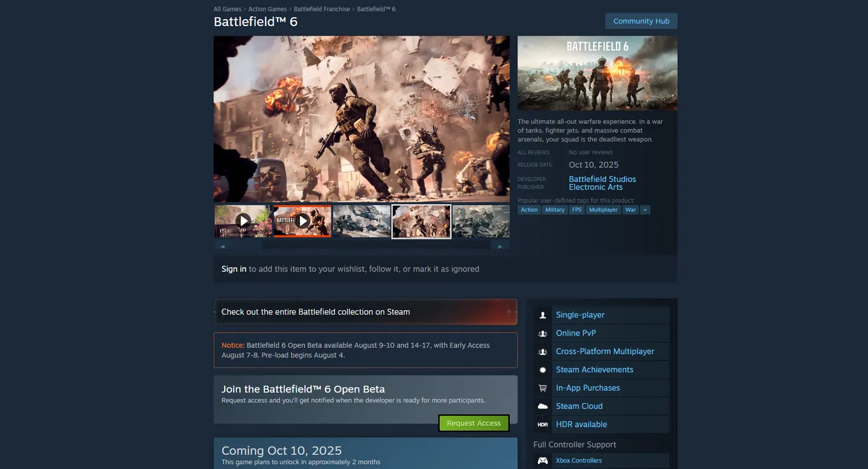
Task: Open the HDR available link
Action: (581, 424)
